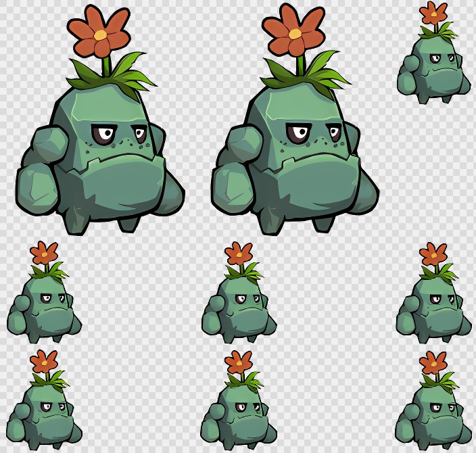Select the small golem at the right of the middle row
Screen dimensions: 476x453
[434, 293]
